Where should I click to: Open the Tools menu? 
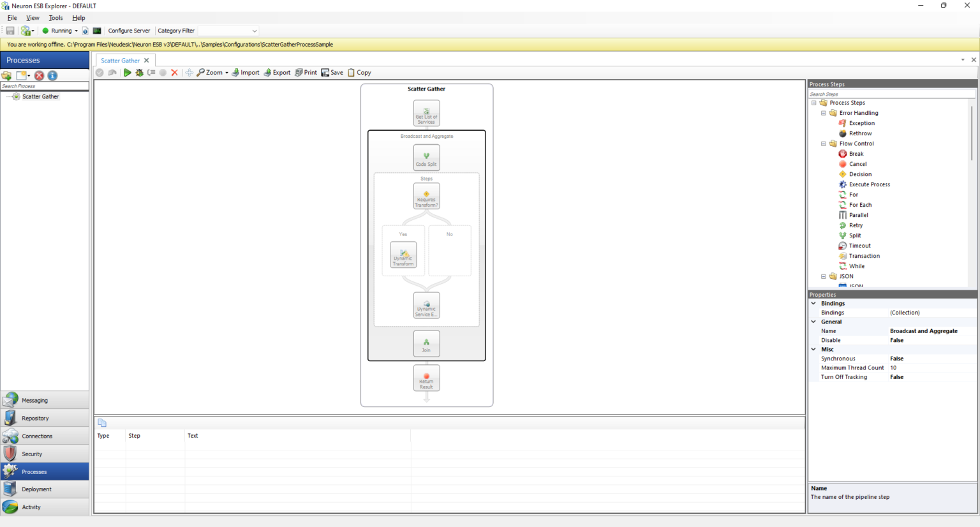[56, 18]
